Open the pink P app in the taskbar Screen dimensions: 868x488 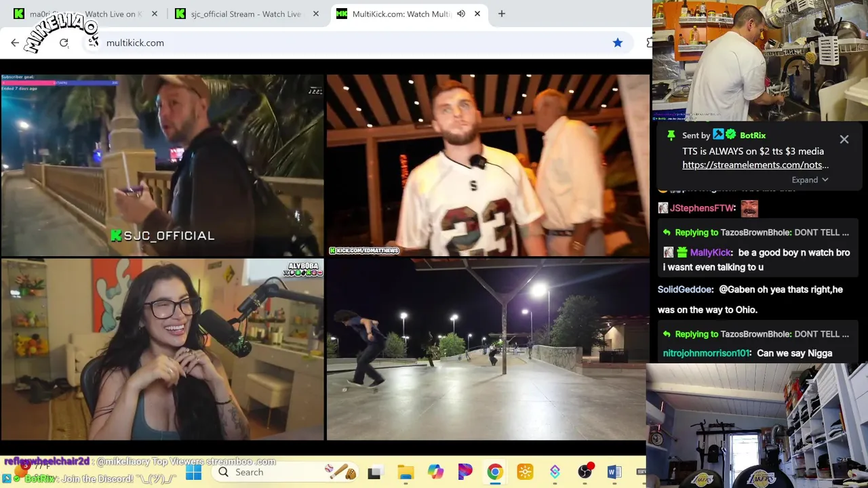point(465,472)
